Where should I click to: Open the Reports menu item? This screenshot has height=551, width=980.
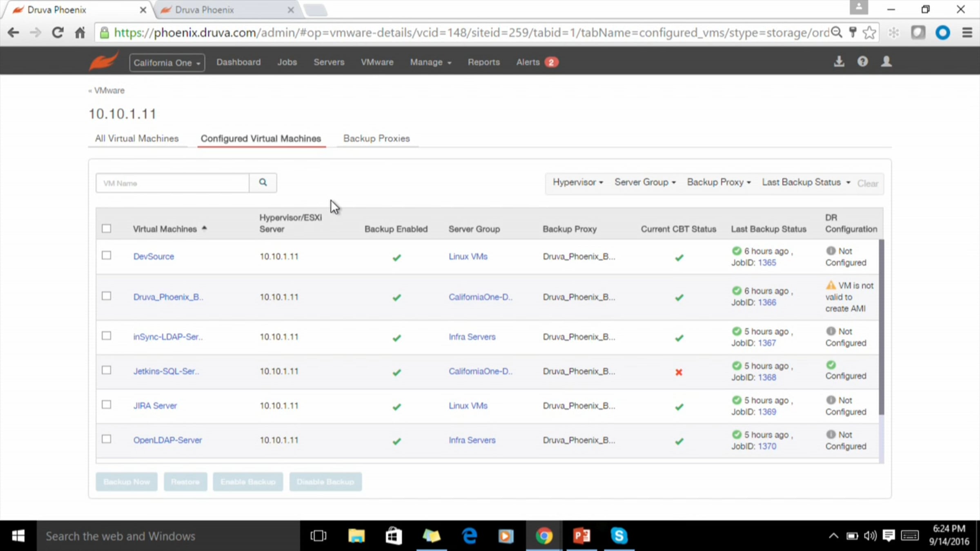[484, 62]
